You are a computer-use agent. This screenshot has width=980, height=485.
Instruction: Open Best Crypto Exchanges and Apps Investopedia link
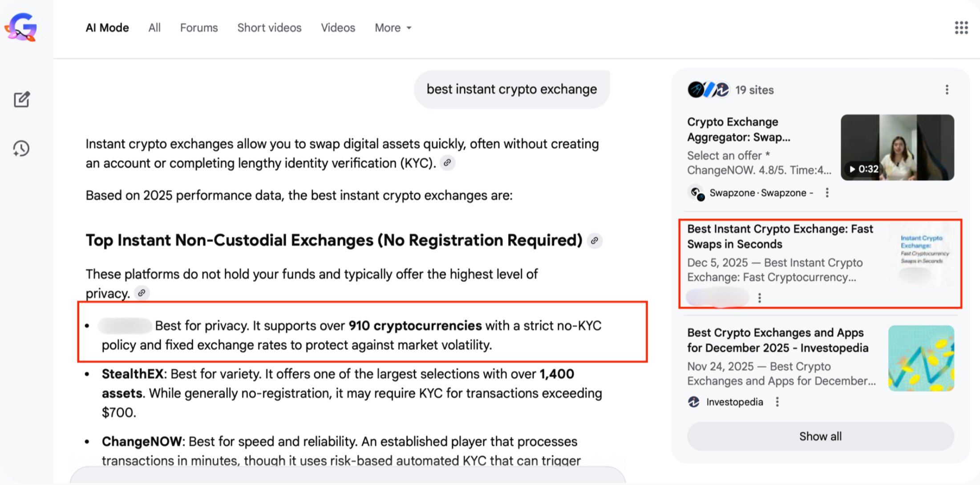(x=778, y=340)
